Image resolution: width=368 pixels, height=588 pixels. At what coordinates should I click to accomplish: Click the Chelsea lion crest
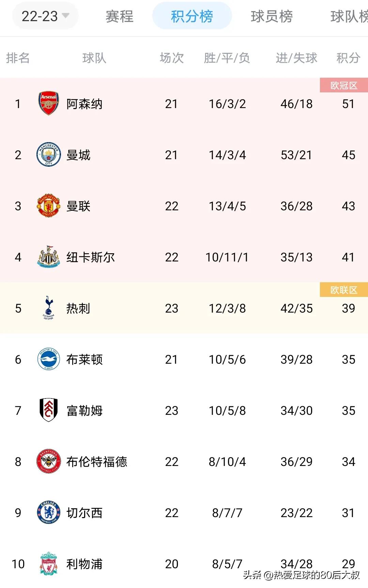tap(49, 512)
